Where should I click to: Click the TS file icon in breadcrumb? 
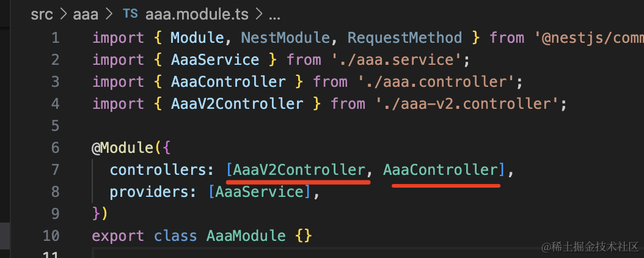[130, 13]
